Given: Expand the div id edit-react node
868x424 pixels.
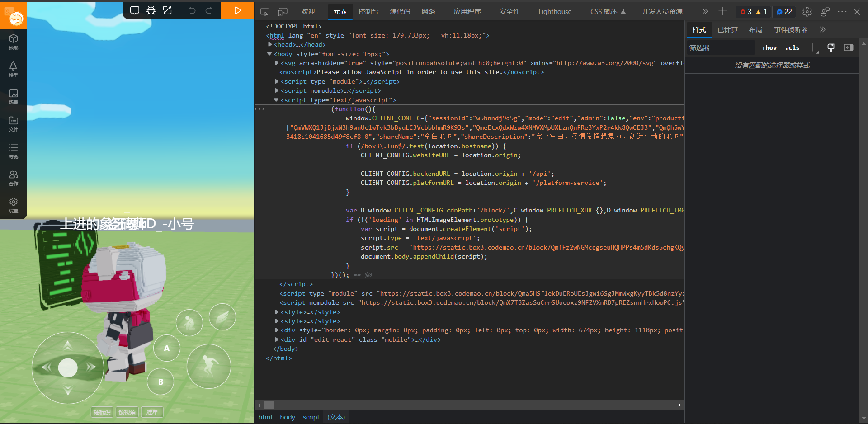Looking at the screenshot, I should pyautogui.click(x=277, y=339).
